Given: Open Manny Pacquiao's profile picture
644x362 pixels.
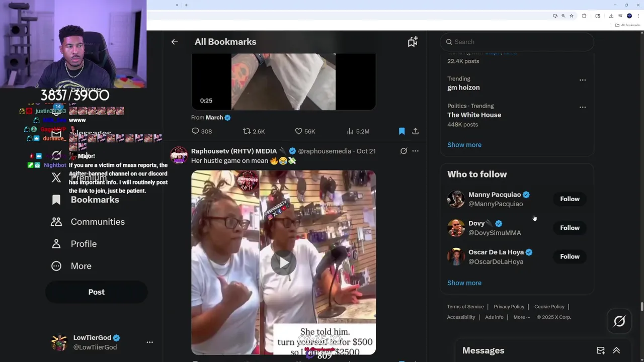Looking at the screenshot, I should coord(456,199).
